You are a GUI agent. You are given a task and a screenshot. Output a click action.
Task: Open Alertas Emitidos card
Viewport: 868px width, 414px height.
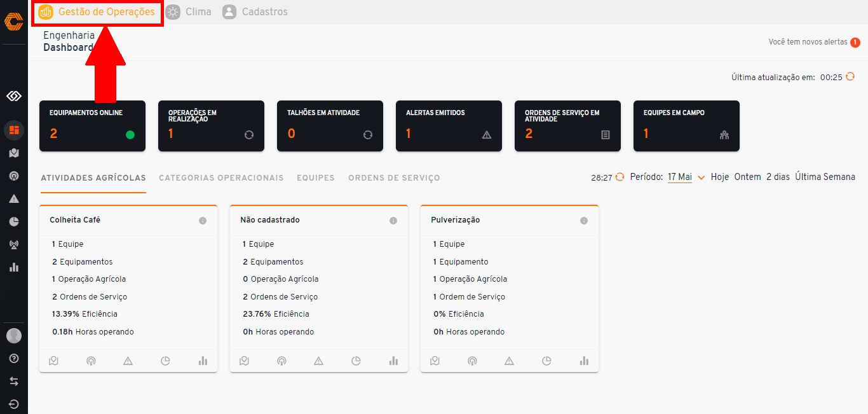click(x=449, y=126)
